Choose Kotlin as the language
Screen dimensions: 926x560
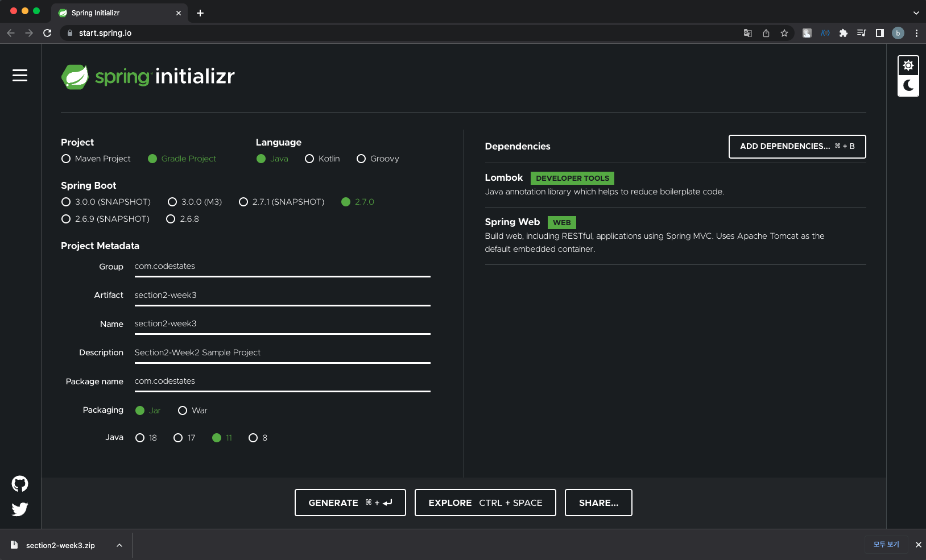click(x=322, y=159)
